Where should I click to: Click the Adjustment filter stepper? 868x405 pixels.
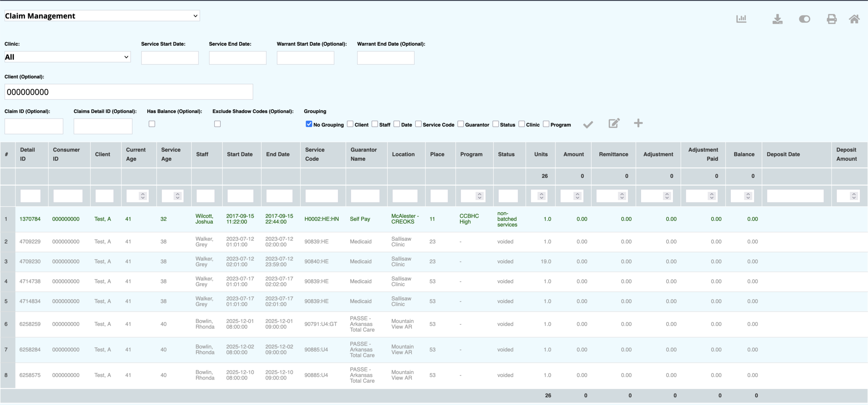pos(667,196)
